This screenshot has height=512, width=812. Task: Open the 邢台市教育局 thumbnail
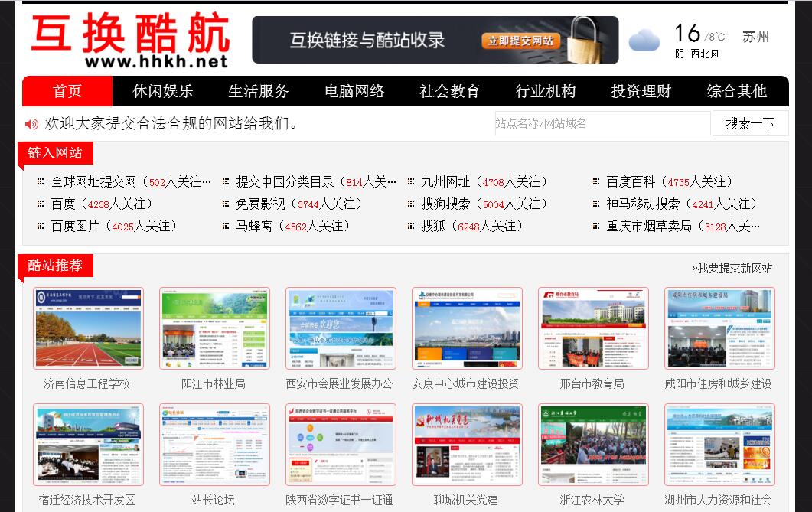tap(593, 328)
